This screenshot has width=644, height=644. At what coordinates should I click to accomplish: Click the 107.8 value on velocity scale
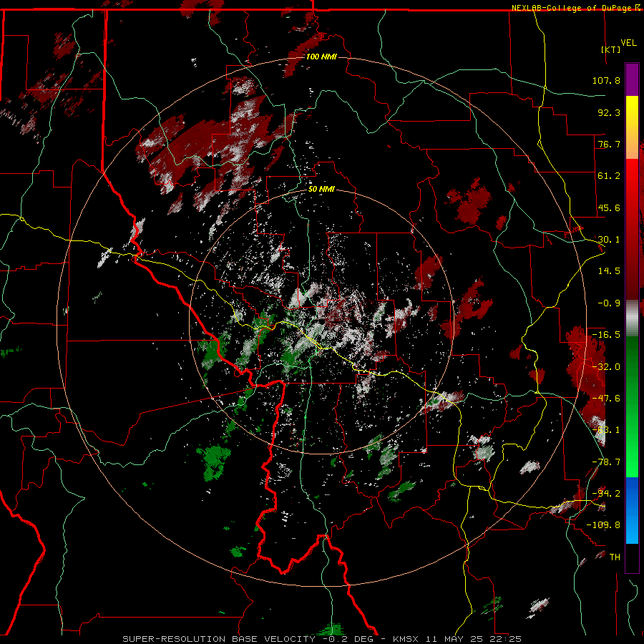606,80
